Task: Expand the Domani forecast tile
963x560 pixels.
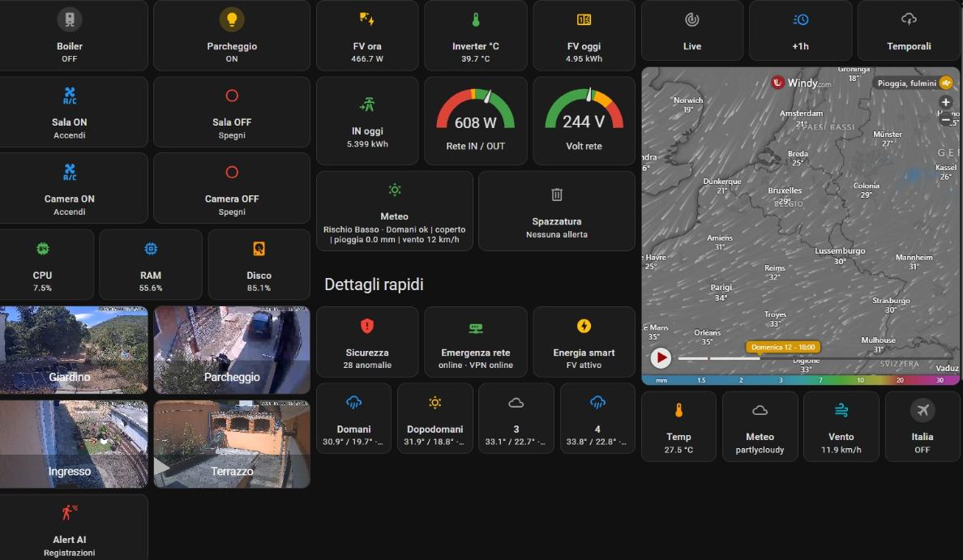Action: [353, 418]
